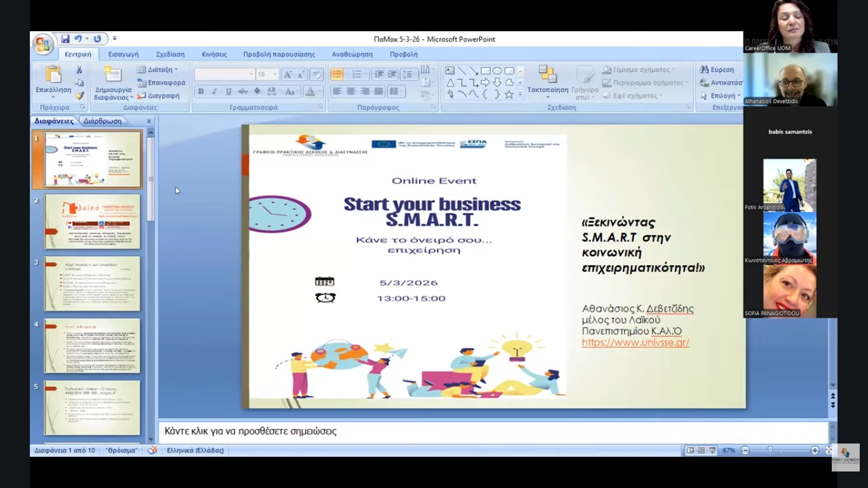
Task: Open the Διάταξη layout dropdown
Action: point(159,70)
